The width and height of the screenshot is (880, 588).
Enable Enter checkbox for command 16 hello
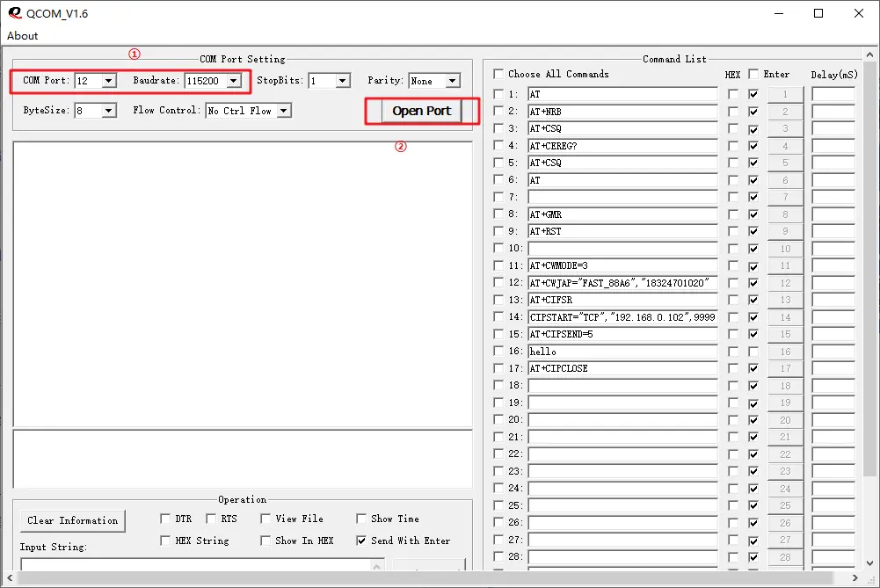coord(753,352)
